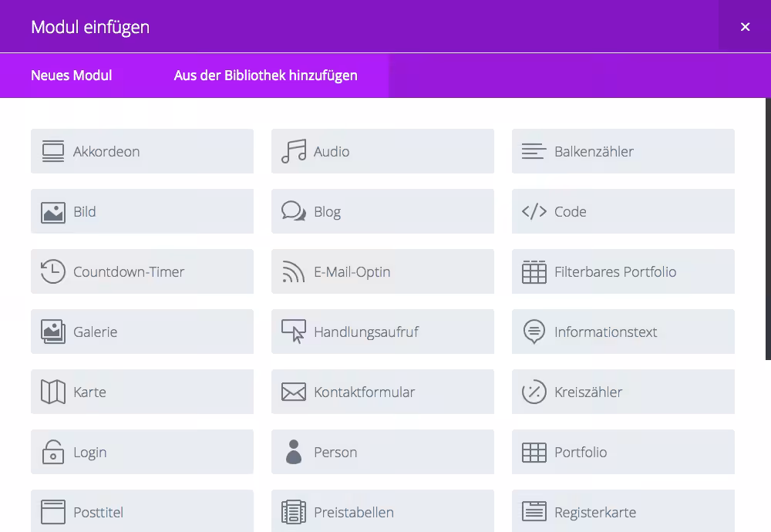The image size is (771, 532).
Task: Select the Audio music-note icon
Action: coord(294,151)
